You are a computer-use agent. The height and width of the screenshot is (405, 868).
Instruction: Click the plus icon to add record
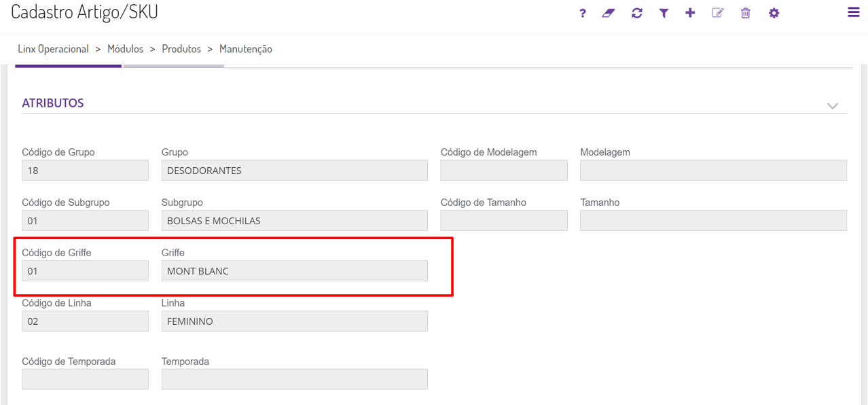690,14
